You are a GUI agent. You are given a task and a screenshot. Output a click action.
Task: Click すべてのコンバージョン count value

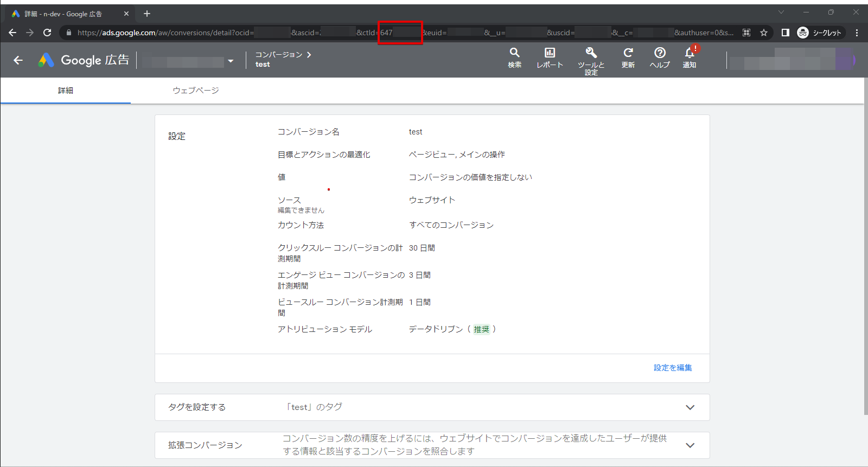pyautogui.click(x=451, y=225)
